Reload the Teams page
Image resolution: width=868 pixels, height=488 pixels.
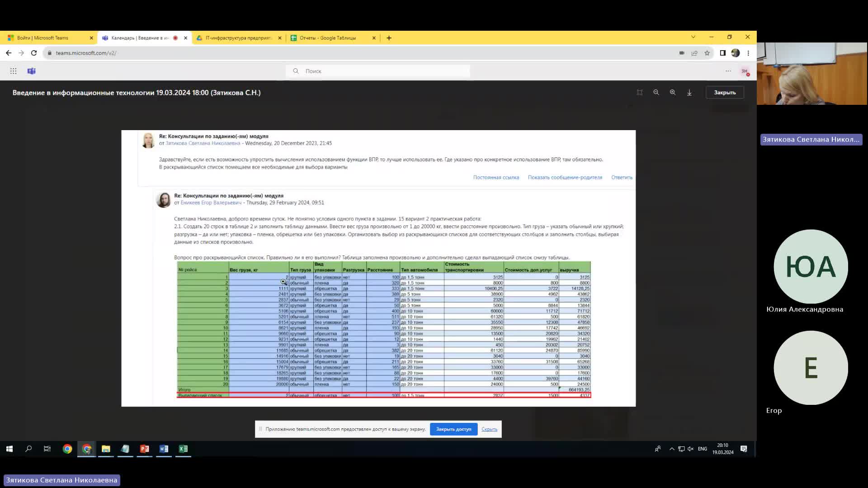point(34,53)
